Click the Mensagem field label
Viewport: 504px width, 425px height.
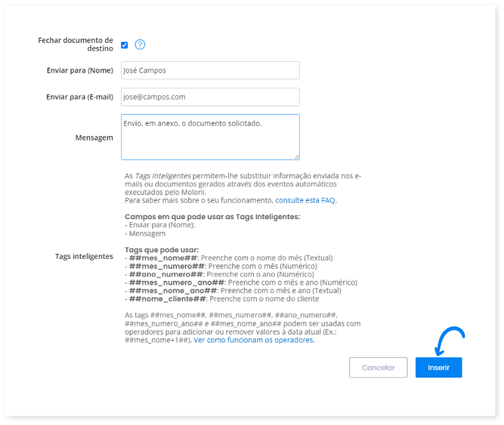coord(94,137)
